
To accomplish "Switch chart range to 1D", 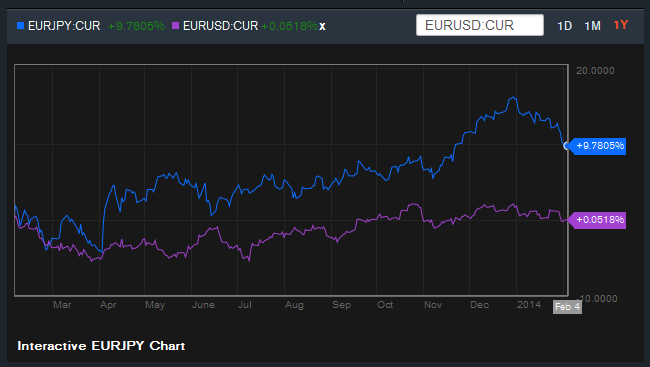I will tap(564, 26).
